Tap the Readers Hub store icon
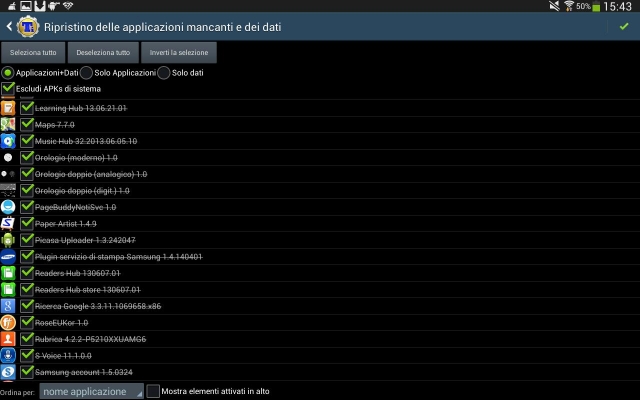 [8, 289]
